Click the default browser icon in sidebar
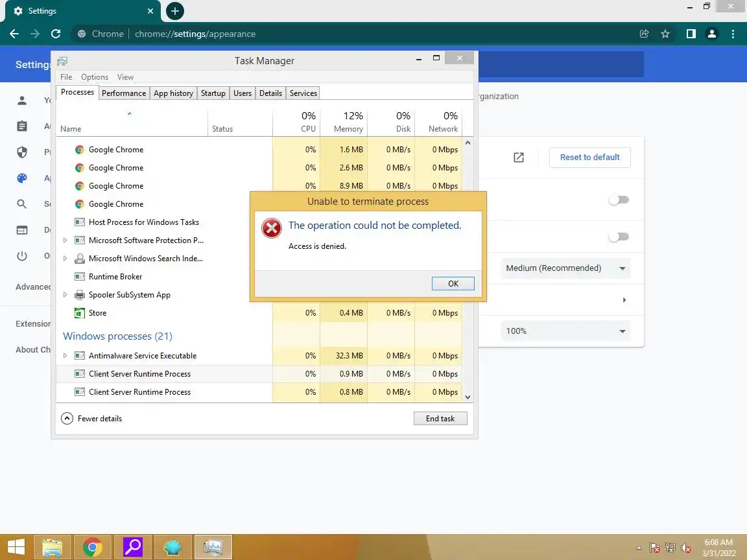This screenshot has height=560, width=747. pos(22,230)
